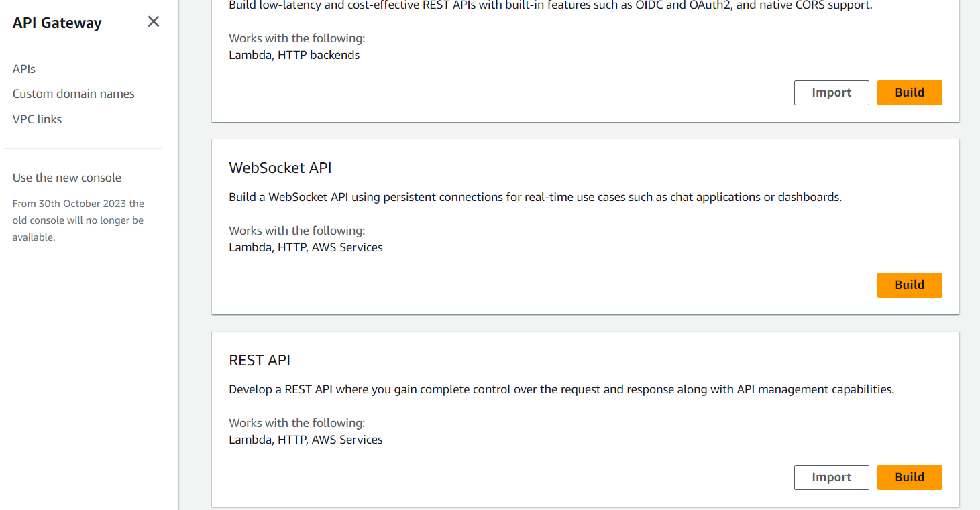The width and height of the screenshot is (980, 510).
Task: Click Import on the HTTP backends card
Action: tap(832, 92)
